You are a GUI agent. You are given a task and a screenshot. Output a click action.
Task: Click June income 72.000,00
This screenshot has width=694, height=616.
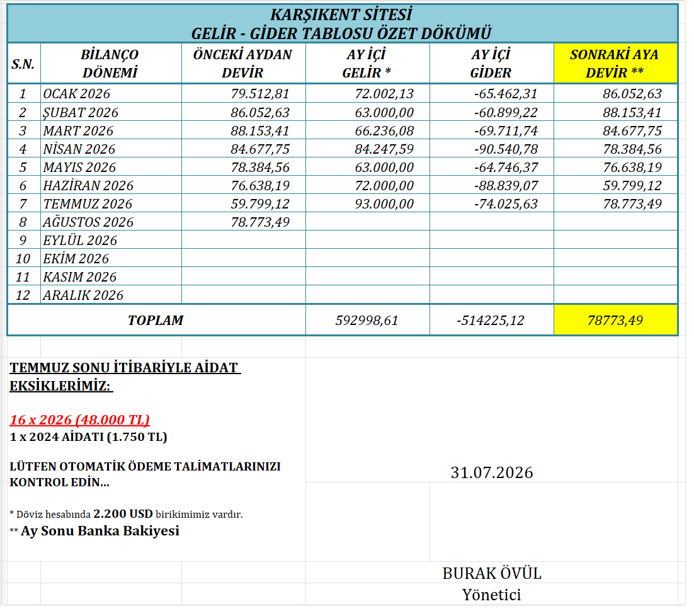coord(384,185)
